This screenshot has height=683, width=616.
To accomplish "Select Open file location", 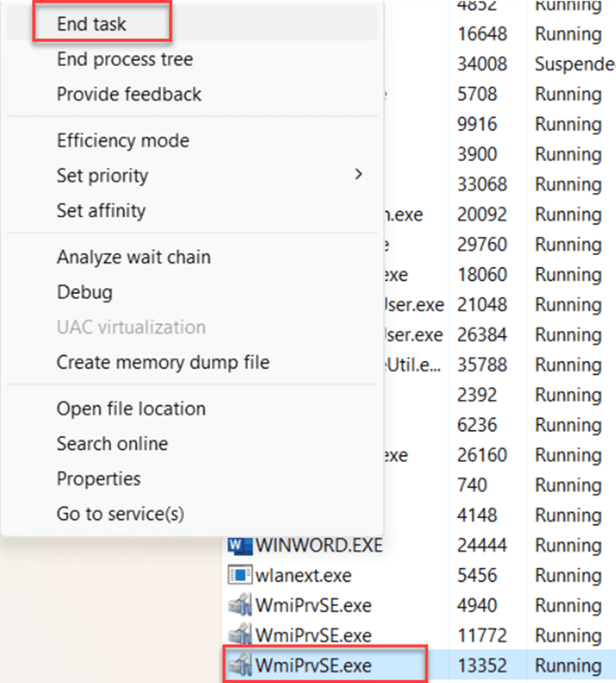I will [131, 408].
